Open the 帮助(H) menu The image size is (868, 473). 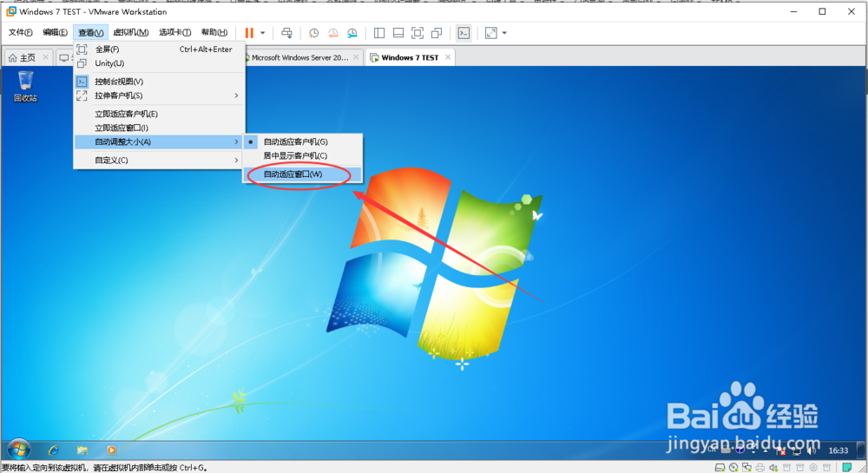(214, 33)
